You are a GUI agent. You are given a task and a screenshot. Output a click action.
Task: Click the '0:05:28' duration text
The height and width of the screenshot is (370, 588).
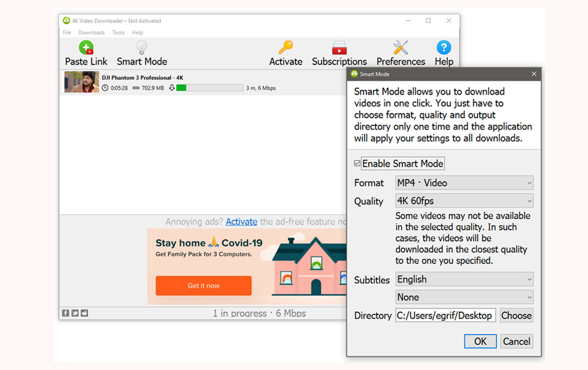pyautogui.click(x=119, y=88)
